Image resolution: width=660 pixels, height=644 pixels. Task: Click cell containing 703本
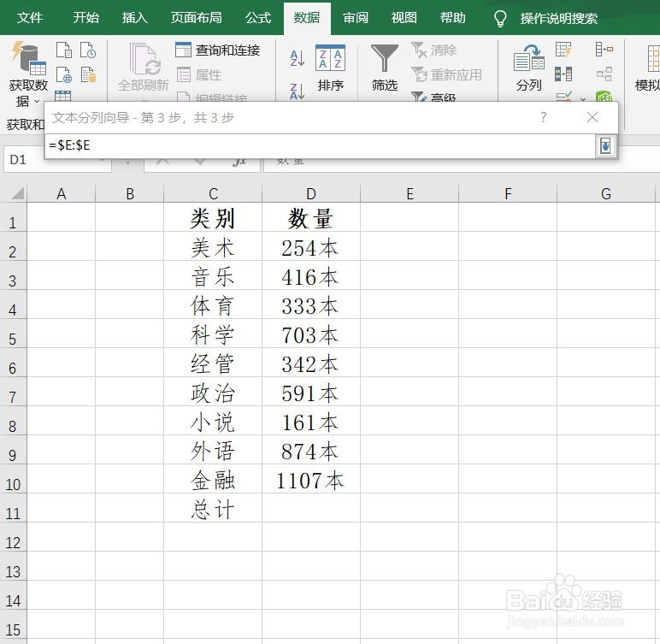(x=311, y=334)
